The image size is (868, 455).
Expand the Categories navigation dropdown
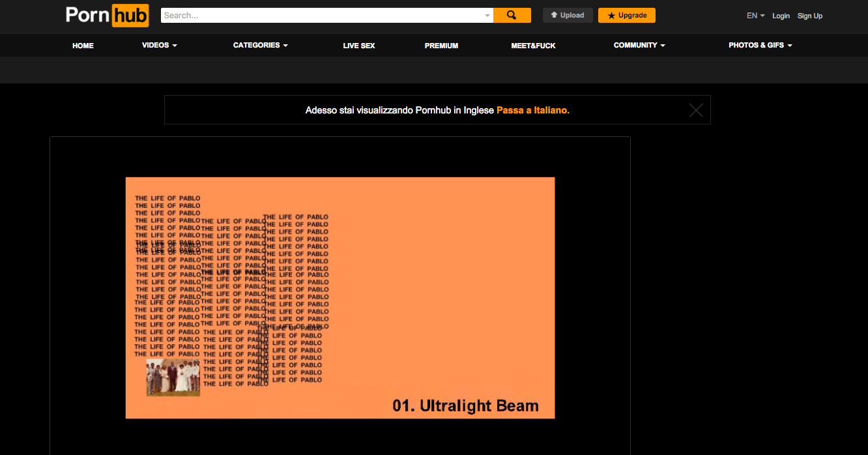pos(260,45)
